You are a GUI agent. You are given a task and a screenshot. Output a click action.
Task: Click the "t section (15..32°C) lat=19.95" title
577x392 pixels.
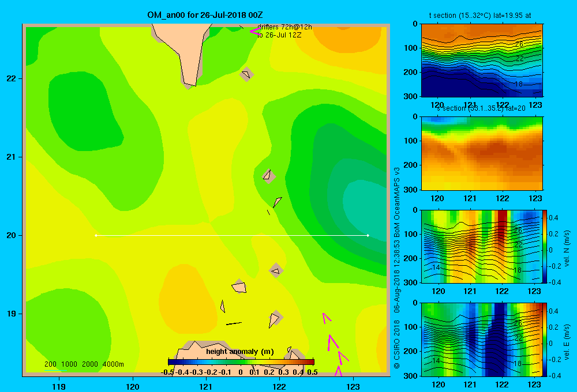pyautogui.click(x=480, y=16)
